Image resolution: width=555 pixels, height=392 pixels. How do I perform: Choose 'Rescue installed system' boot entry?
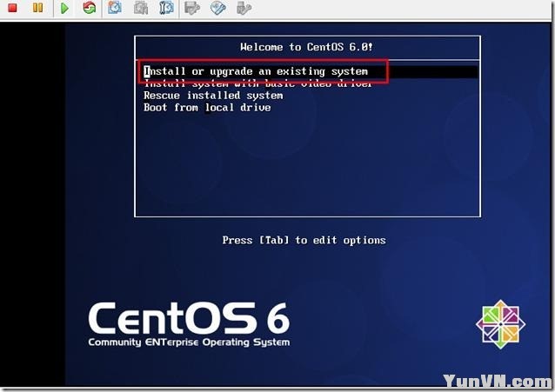tap(213, 96)
